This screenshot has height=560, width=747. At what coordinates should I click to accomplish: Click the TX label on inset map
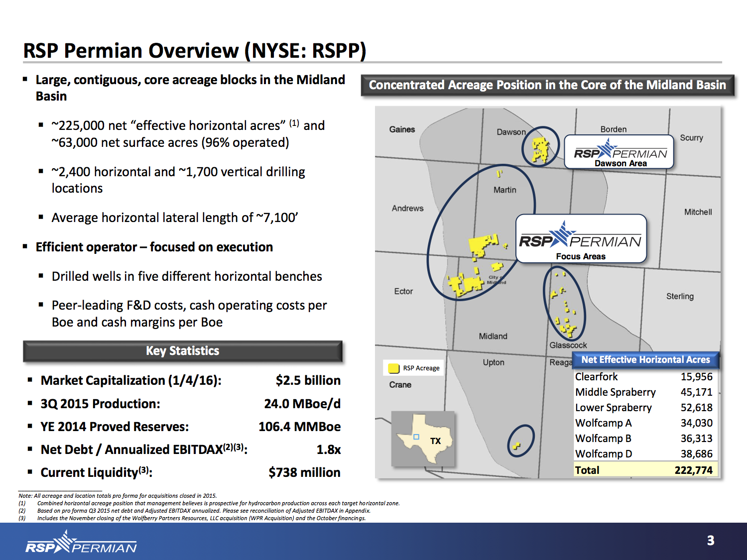[x=436, y=441]
